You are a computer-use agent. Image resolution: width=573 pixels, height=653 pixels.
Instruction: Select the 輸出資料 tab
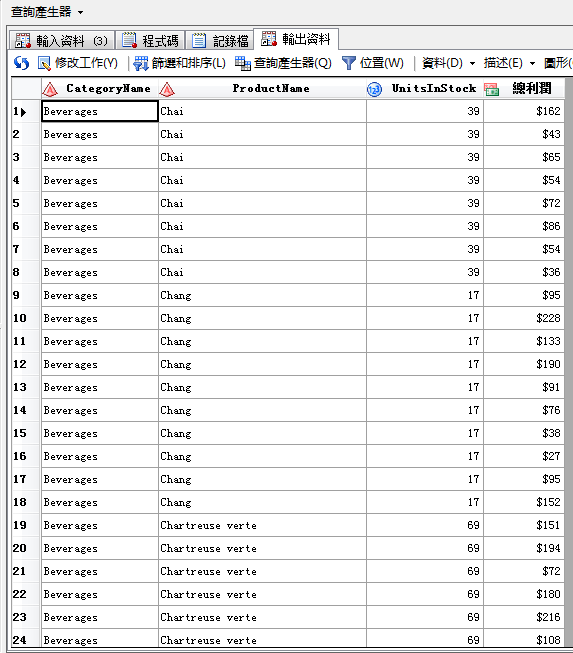[296, 39]
